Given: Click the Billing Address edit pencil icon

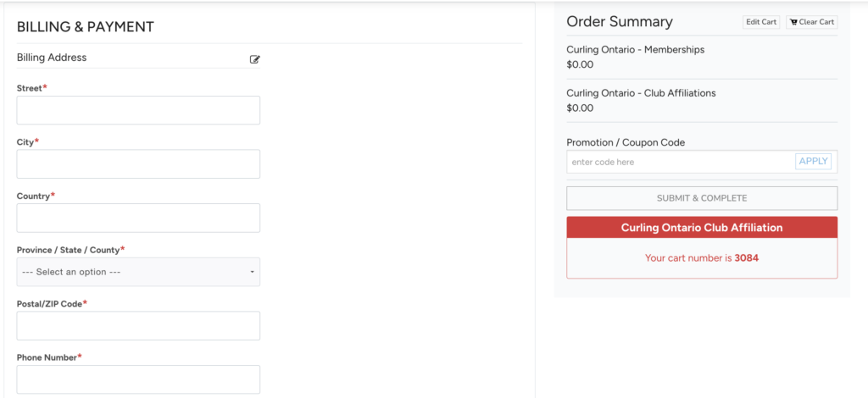Looking at the screenshot, I should point(254,59).
